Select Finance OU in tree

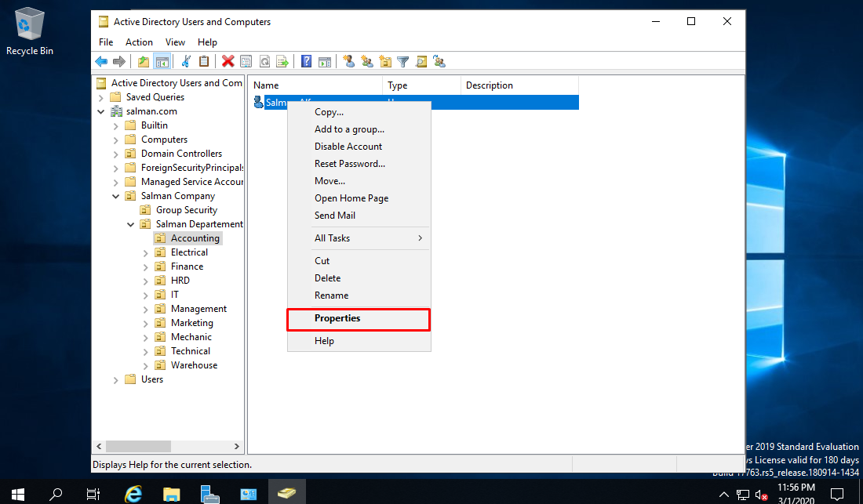point(188,267)
